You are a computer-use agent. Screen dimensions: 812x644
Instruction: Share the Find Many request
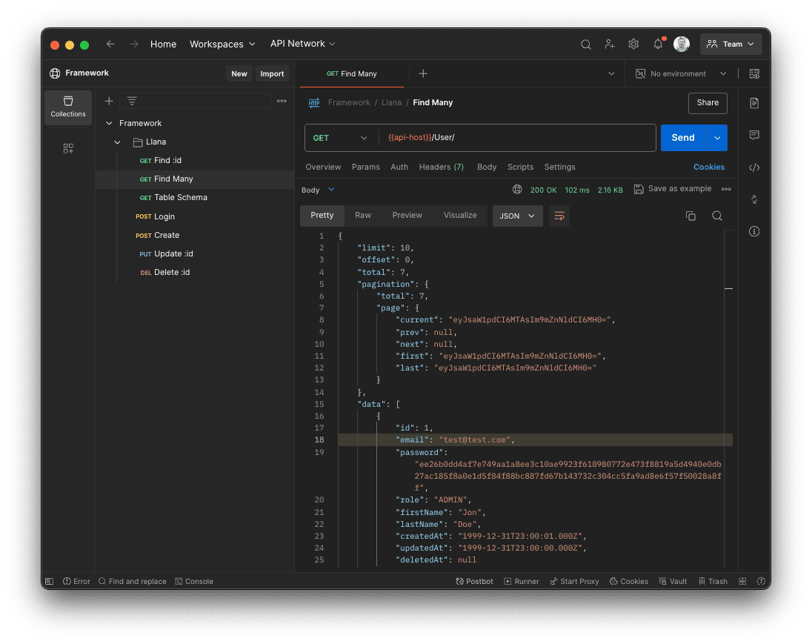click(708, 103)
